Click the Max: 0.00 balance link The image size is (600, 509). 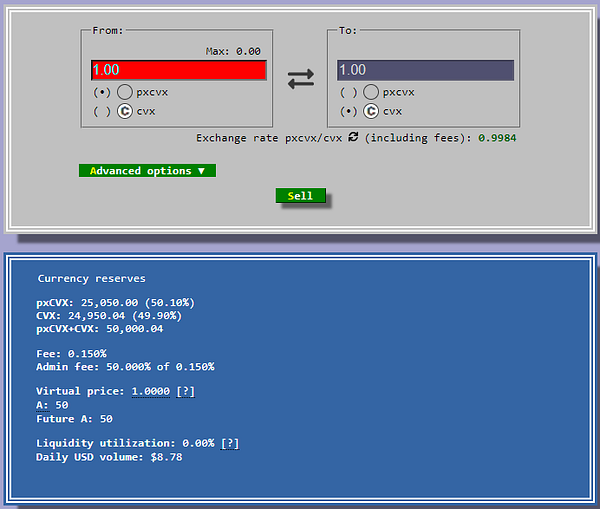(233, 51)
